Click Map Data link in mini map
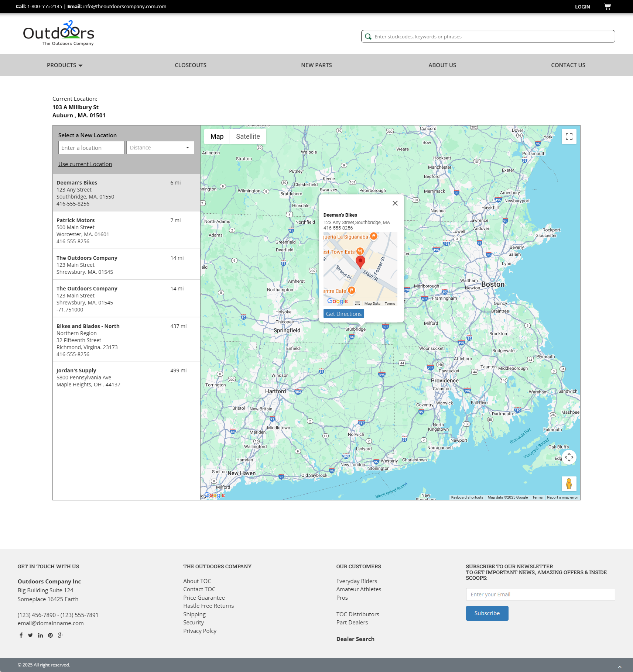The height and width of the screenshot is (672, 633). (x=372, y=304)
